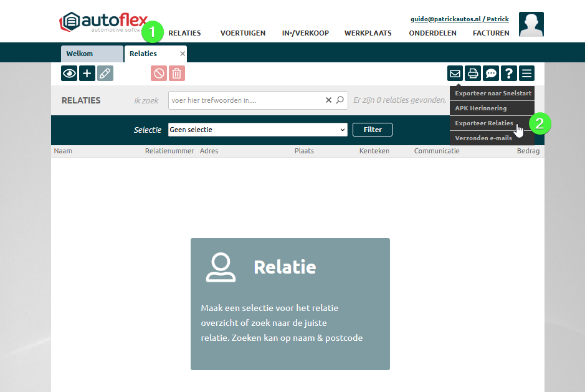
Task: Choose Exporteer naar Snelstart option
Action: (x=492, y=93)
